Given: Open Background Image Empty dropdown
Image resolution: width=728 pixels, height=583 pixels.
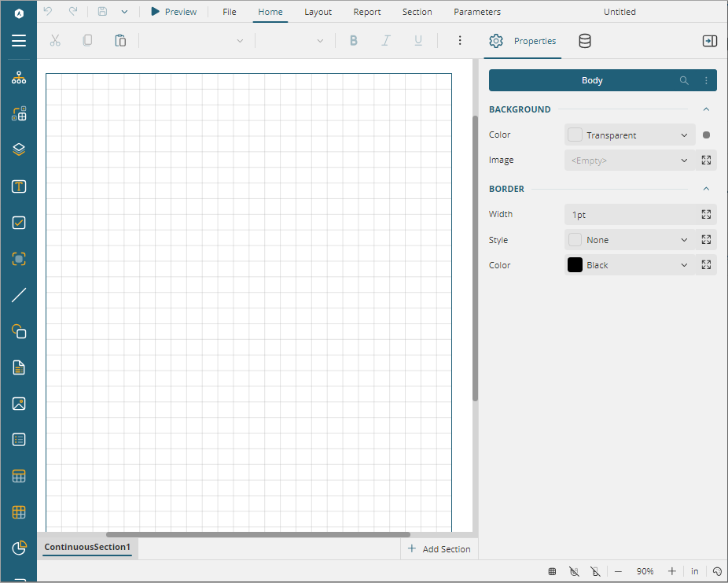Looking at the screenshot, I should tap(630, 161).
